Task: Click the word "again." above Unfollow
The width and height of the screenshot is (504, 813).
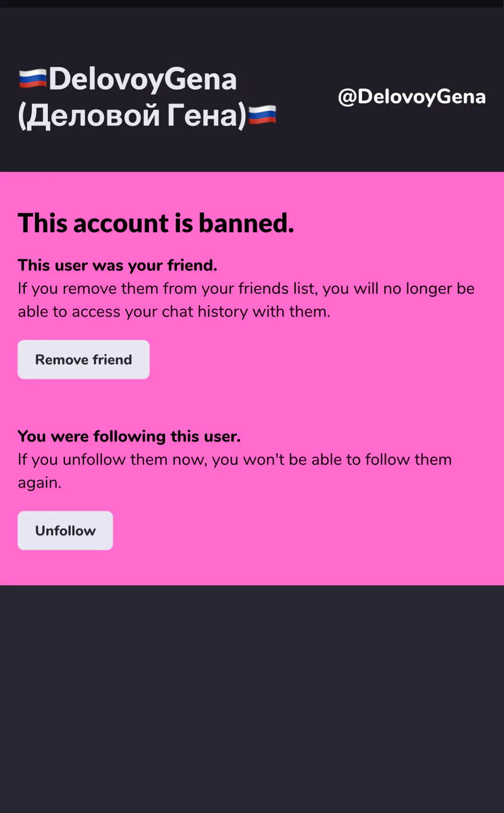Action: [x=40, y=482]
